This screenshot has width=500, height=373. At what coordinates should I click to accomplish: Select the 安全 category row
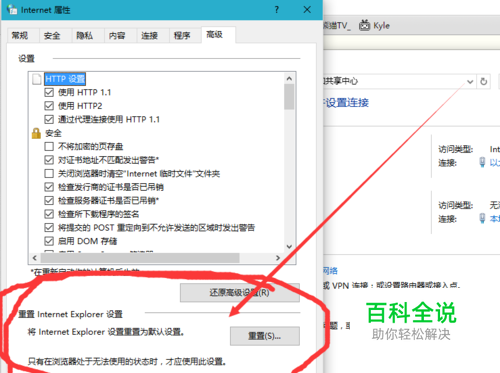coord(53,133)
